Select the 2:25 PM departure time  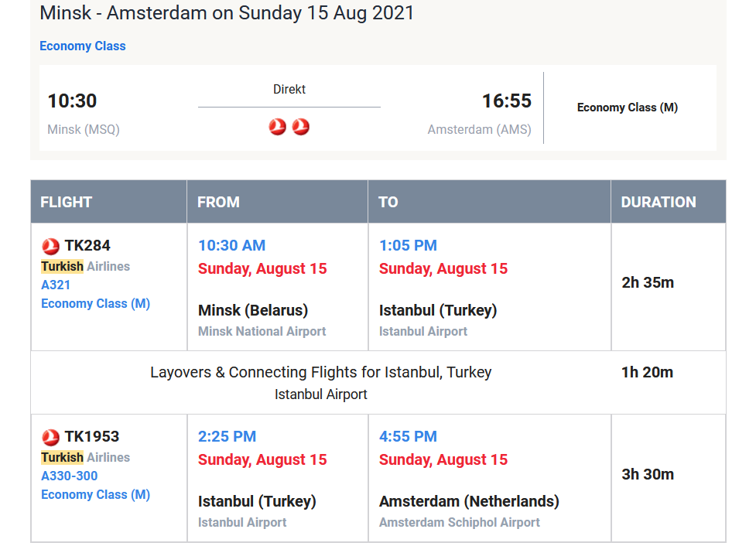tap(227, 436)
